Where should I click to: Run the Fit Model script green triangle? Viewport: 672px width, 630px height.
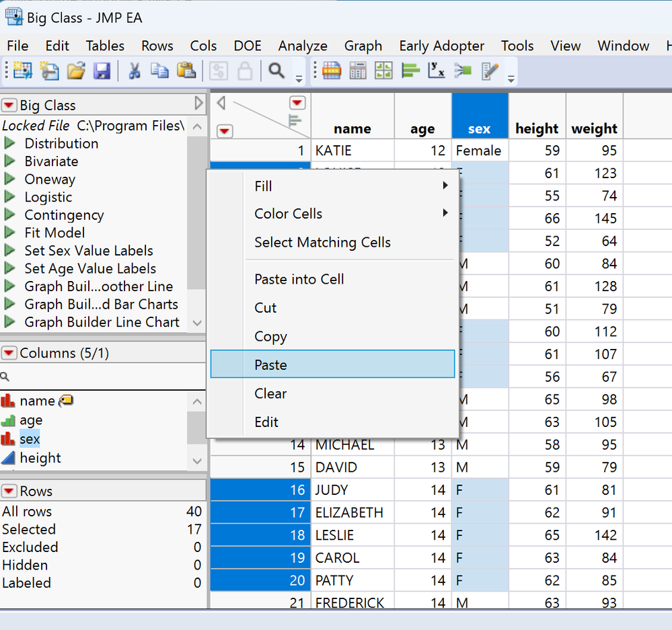(x=9, y=233)
